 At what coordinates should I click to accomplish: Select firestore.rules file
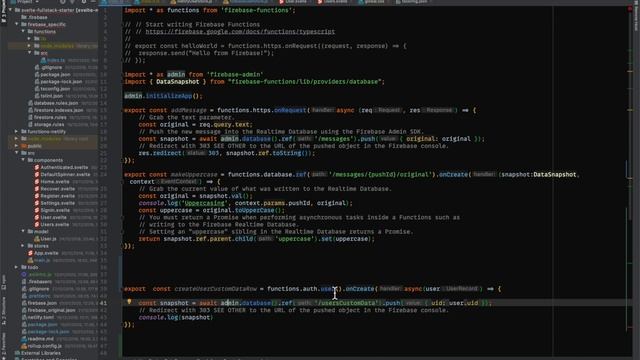click(50, 117)
